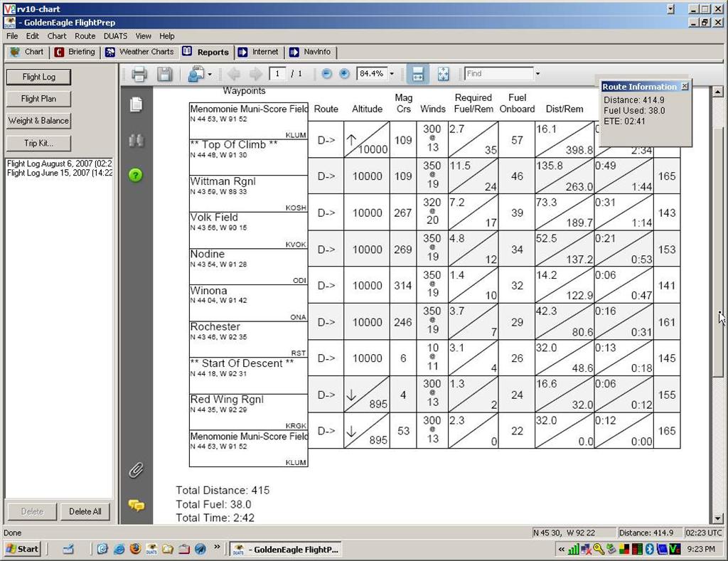Screen dimensions: 728x561
Task: Click the Find text field
Action: tap(499, 73)
